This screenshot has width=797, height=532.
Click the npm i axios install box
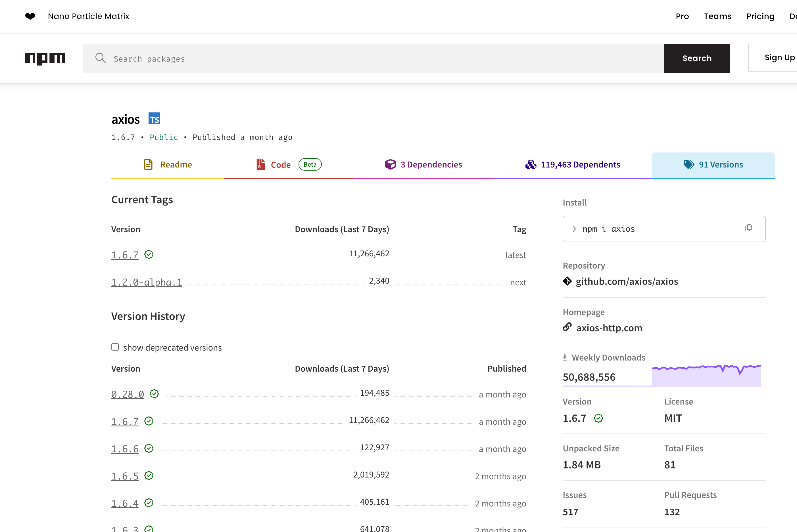click(x=664, y=229)
